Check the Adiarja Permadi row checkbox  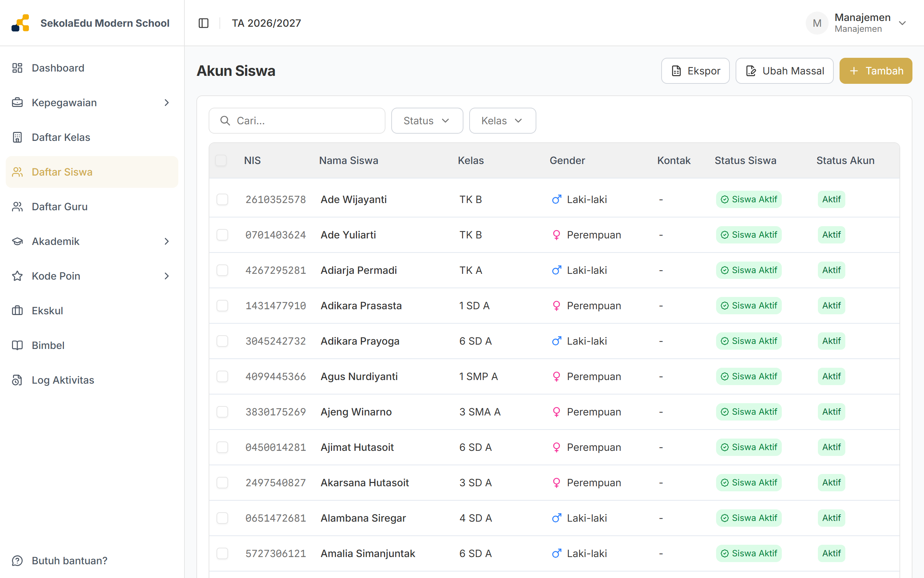tap(222, 270)
